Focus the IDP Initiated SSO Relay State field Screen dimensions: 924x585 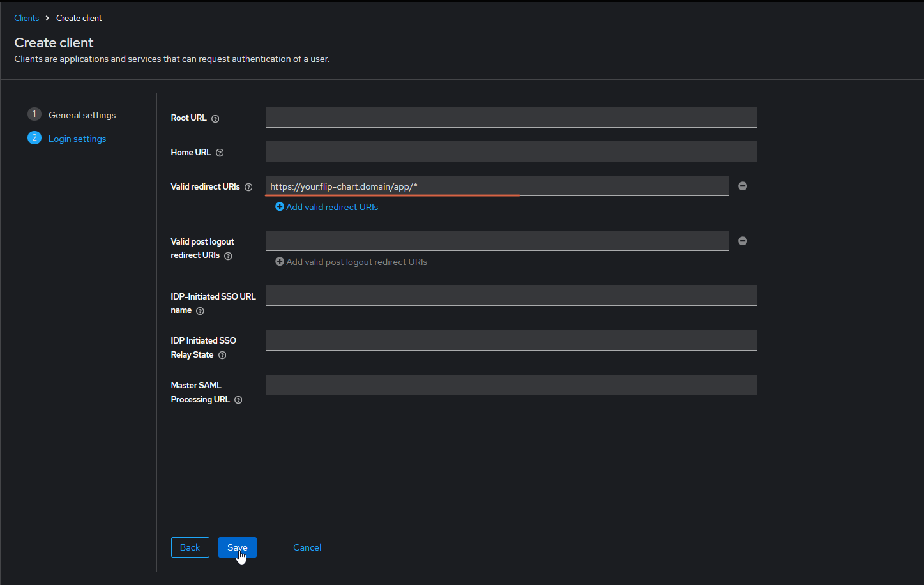pyautogui.click(x=511, y=340)
